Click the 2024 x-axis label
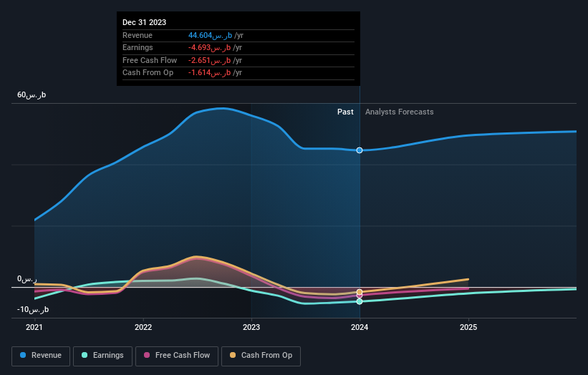The width and height of the screenshot is (588, 375). (x=360, y=328)
